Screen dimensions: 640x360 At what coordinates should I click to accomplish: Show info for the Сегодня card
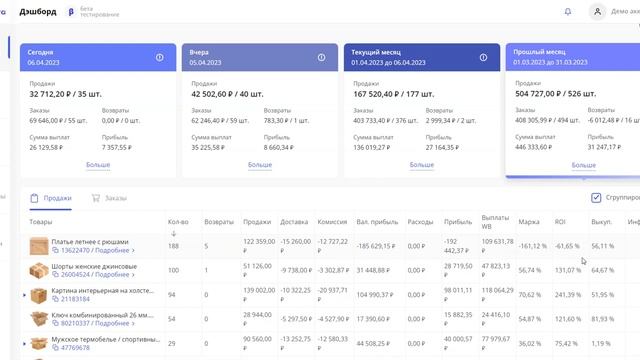160,58
